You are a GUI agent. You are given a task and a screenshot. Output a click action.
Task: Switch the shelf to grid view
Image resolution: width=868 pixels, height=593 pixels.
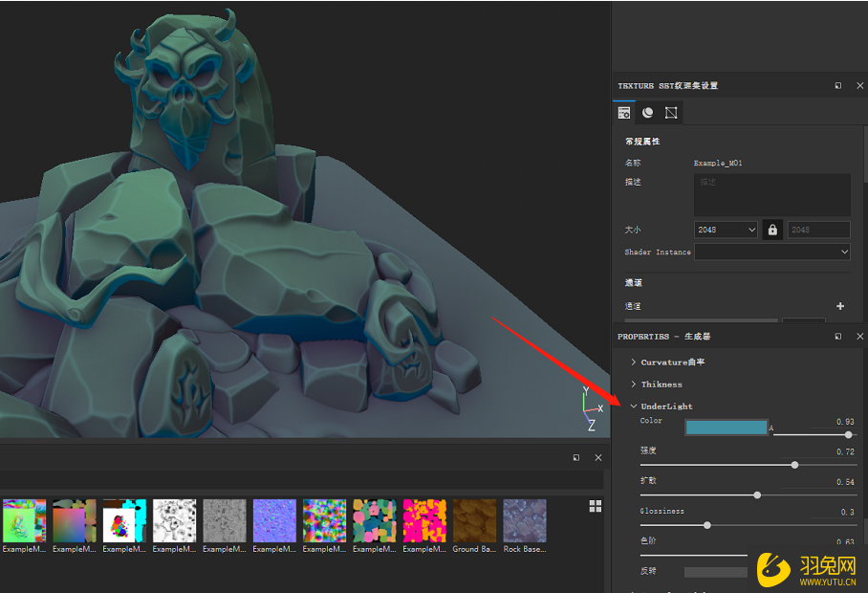(596, 506)
